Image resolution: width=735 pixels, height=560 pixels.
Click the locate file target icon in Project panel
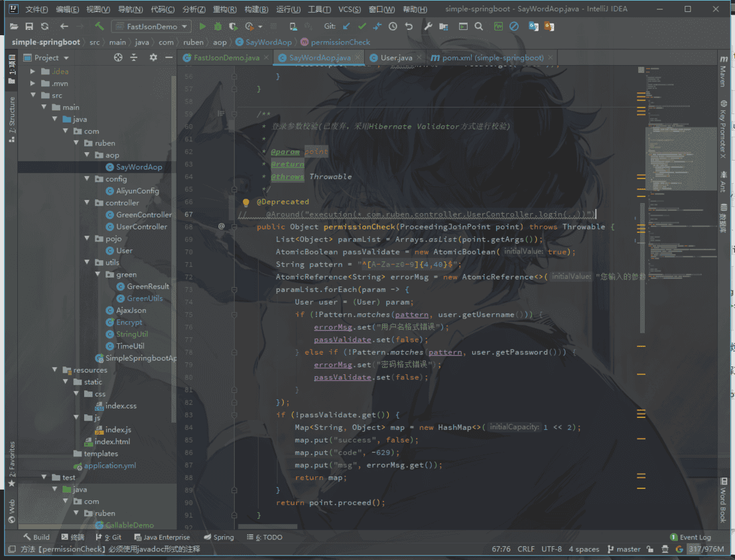coord(118,58)
